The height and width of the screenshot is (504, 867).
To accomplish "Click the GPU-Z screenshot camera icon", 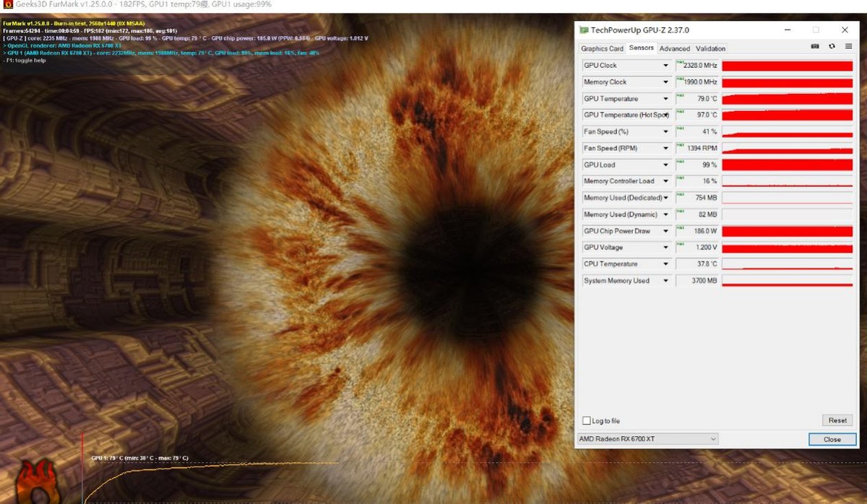I will point(815,47).
